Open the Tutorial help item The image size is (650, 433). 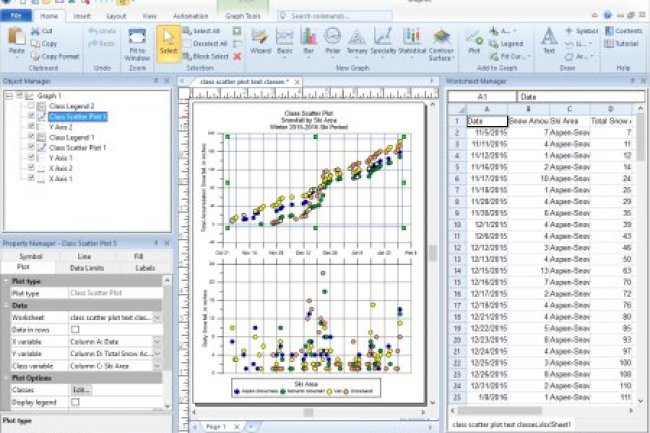[622, 44]
